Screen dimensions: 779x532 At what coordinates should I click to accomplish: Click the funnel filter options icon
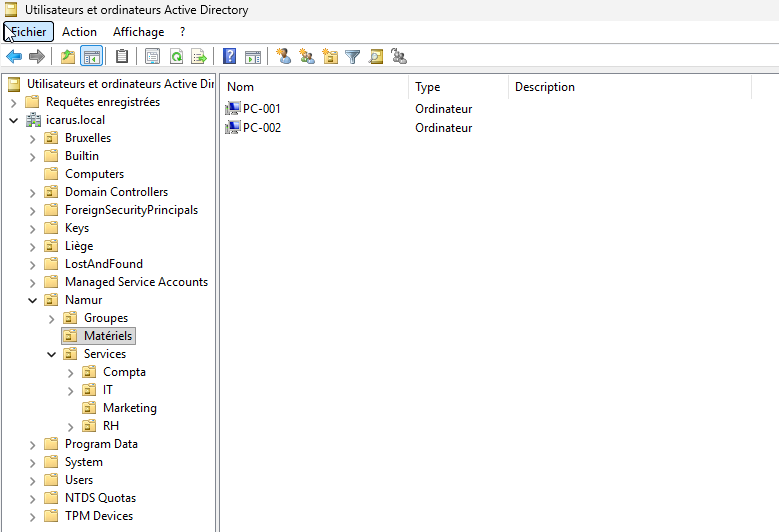click(x=353, y=57)
